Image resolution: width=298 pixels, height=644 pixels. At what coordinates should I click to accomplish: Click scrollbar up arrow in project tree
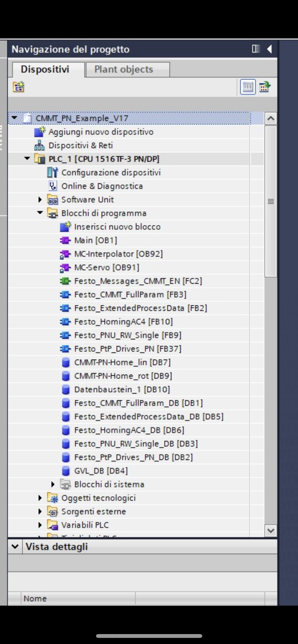270,118
